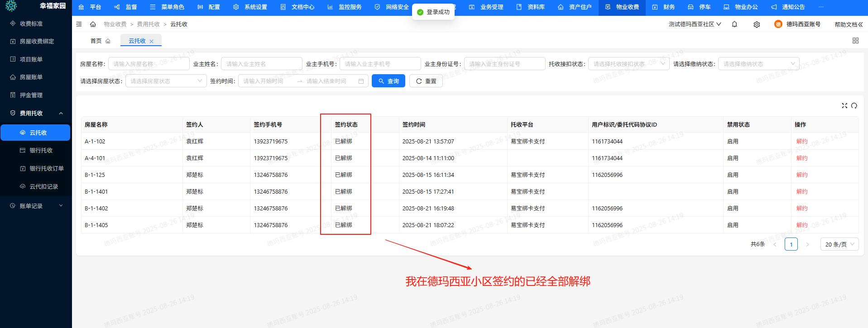Screen dimensions: 868x328
Task: Click the 查询 search button
Action: click(388, 81)
